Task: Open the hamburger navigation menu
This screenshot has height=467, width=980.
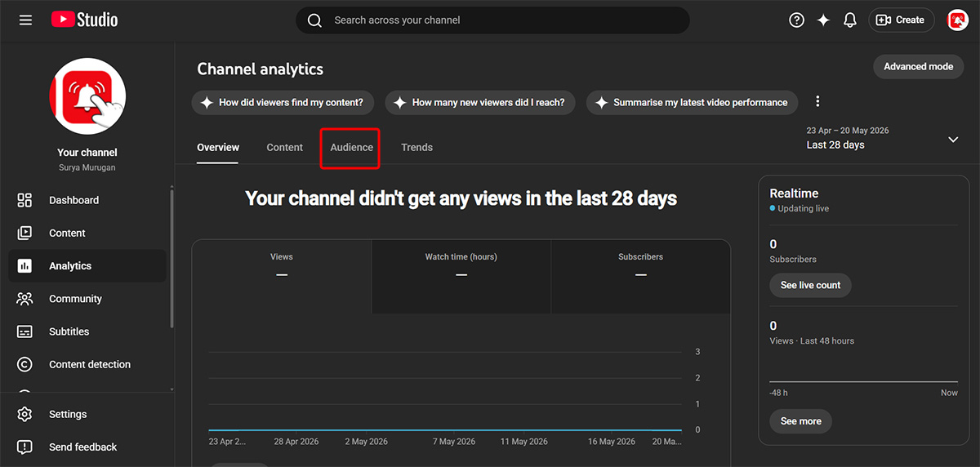Action: point(25,20)
